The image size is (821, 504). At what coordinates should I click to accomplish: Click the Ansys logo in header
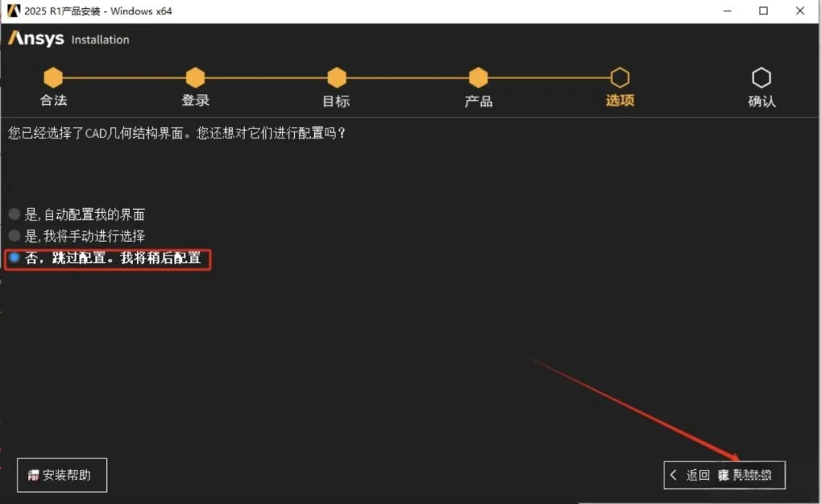pos(36,39)
